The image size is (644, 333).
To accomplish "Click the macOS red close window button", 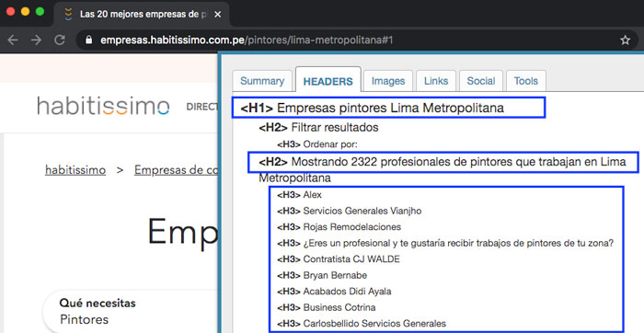I will (11, 11).
